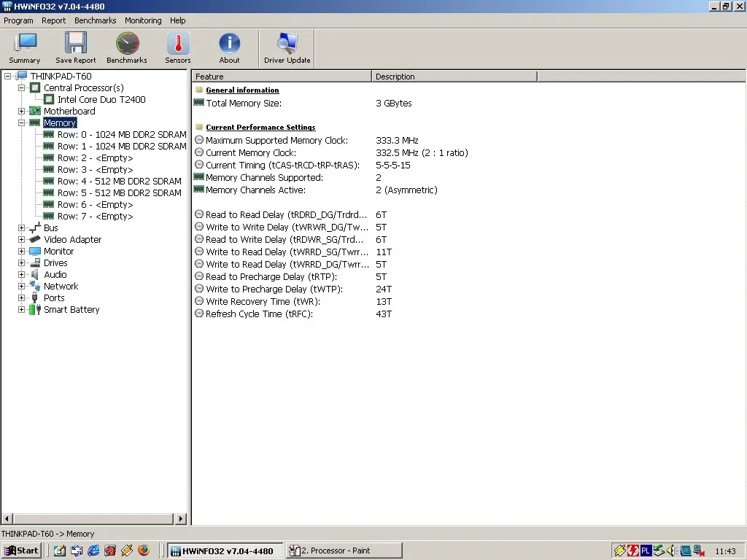Select Row: 5 - 512 MB DDR2 SDRAM
The image size is (747, 560).
pos(120,192)
